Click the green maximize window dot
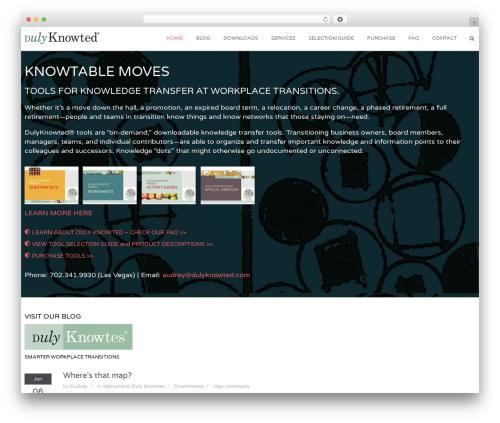This screenshot has width=500, height=423. 44,20
